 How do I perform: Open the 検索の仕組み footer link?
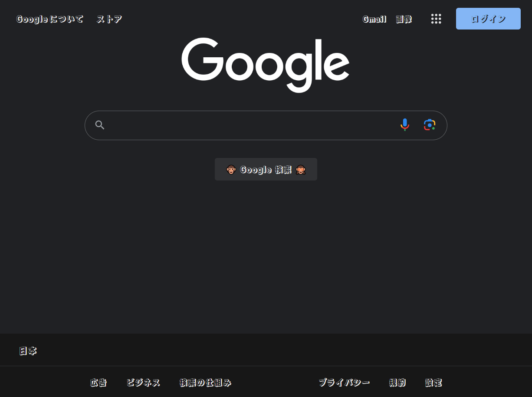click(x=206, y=383)
